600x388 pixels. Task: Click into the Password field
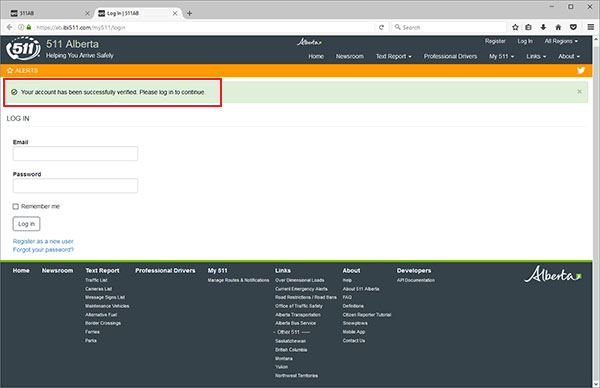pyautogui.click(x=75, y=186)
